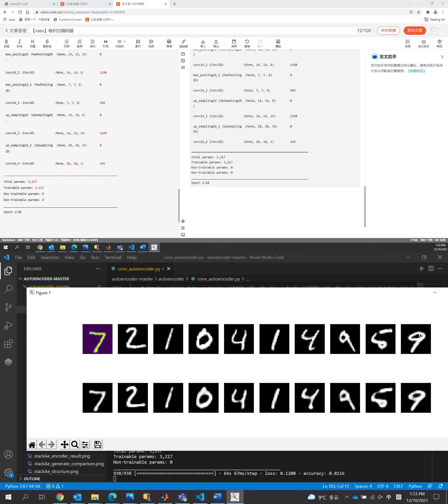
Task: Insert a heading (标题)
Action: pos(32,43)
